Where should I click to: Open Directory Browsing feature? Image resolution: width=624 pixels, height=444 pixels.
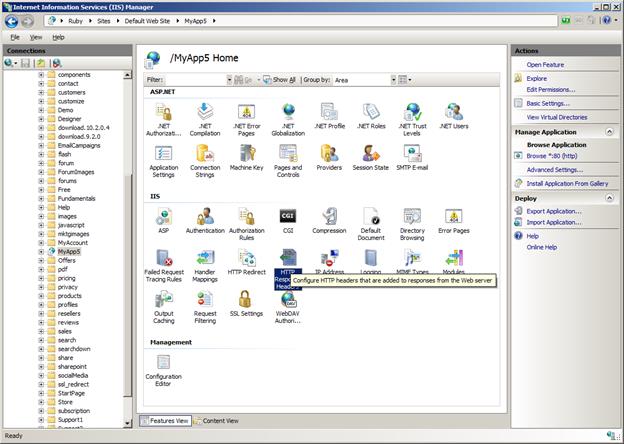[412, 224]
